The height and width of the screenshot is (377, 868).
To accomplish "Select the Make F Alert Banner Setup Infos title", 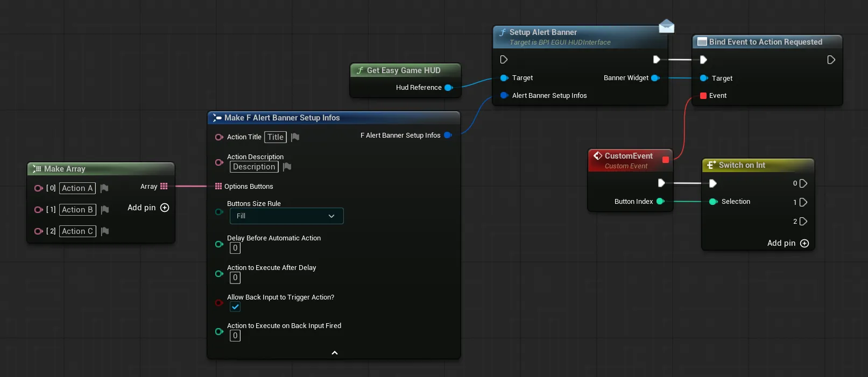I will pyautogui.click(x=282, y=118).
